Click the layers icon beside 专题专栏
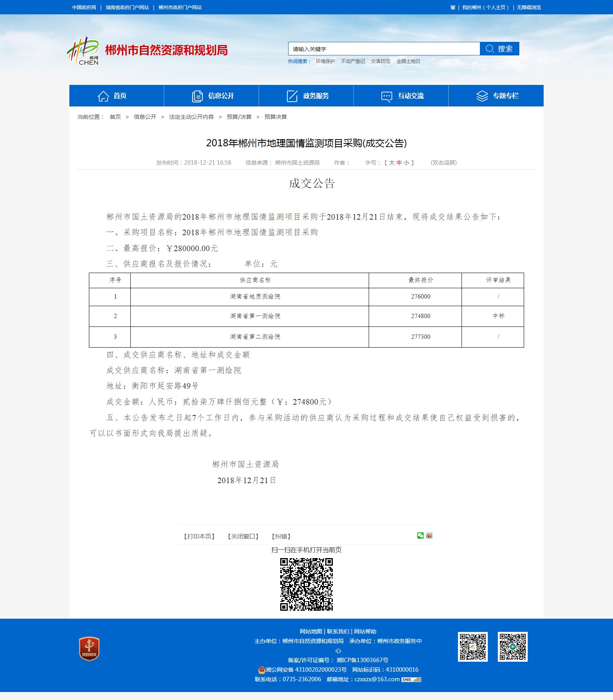613x700 pixels. (x=482, y=96)
